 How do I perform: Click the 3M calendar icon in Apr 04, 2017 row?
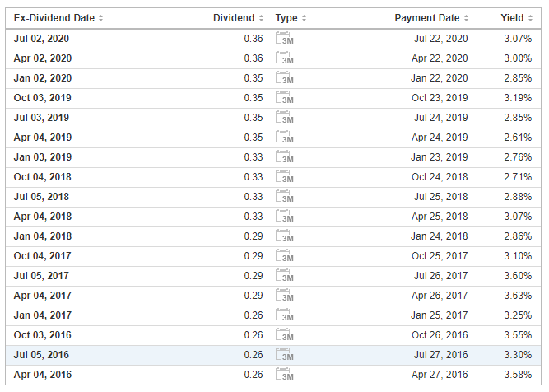[284, 296]
